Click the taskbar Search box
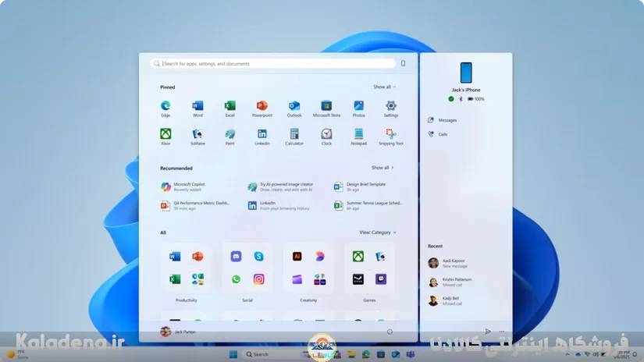This screenshot has width=644, height=362. point(272,354)
